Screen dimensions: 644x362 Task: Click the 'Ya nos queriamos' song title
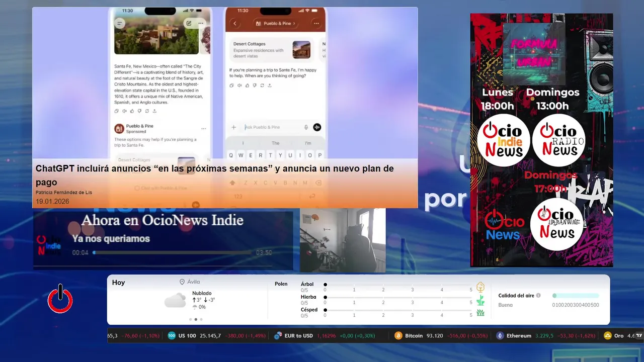coord(111,238)
